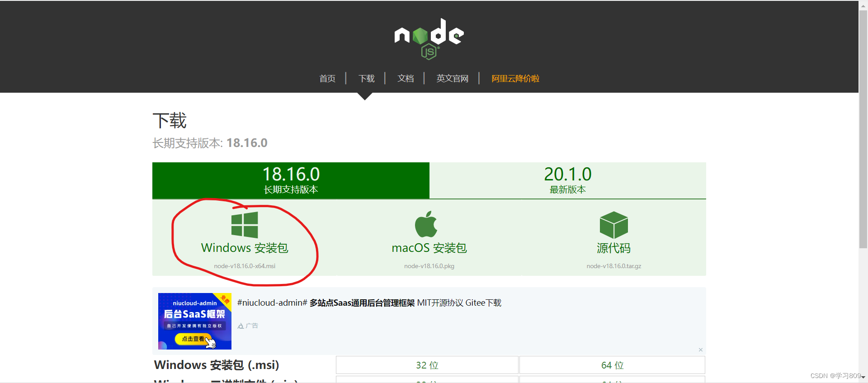
Task: Click node-v18.16.0-x64.msi filename
Action: 245,266
